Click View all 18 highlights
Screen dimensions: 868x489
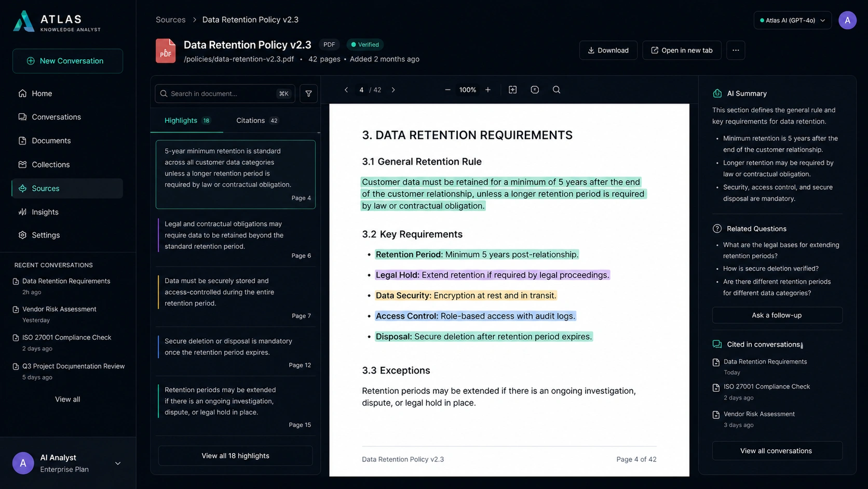tap(236, 456)
